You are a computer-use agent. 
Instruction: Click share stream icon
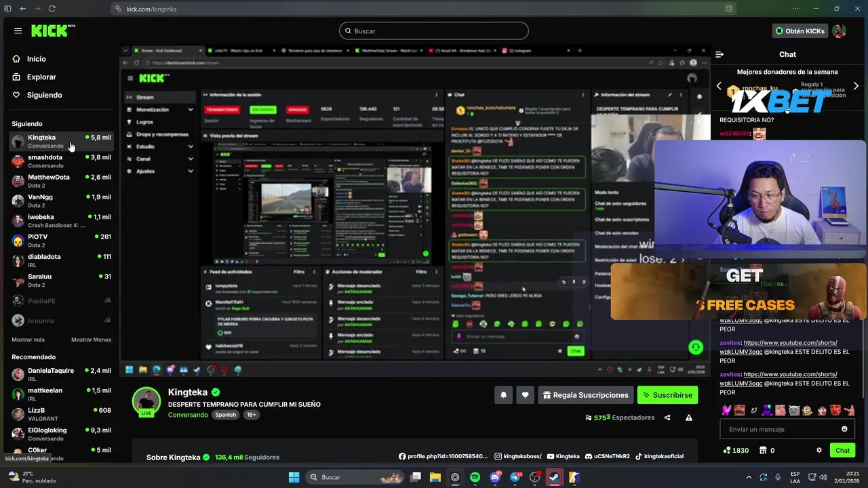click(x=667, y=418)
